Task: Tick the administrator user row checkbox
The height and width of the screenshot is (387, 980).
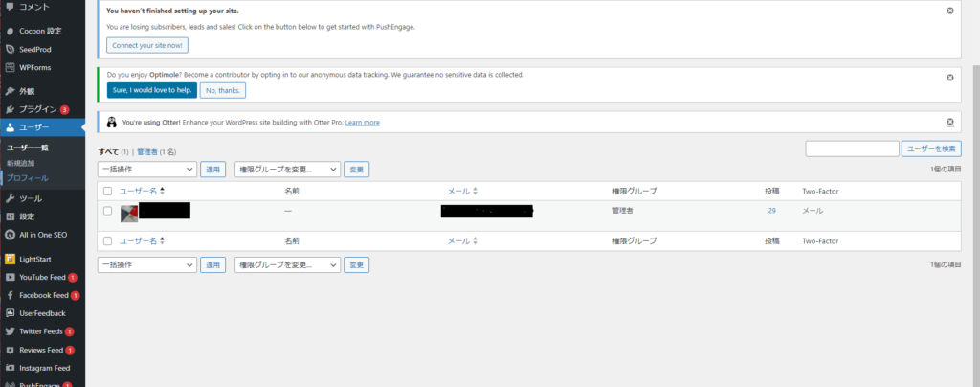Action: click(x=107, y=212)
